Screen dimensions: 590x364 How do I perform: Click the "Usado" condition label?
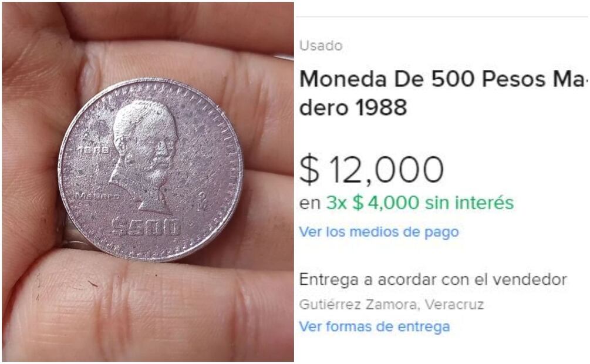tap(321, 46)
